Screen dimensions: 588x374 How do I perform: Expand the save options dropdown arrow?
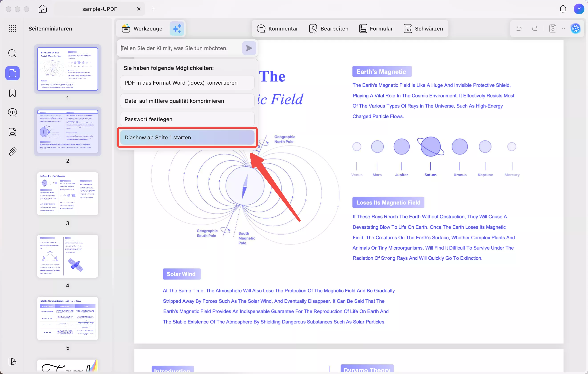563,28
